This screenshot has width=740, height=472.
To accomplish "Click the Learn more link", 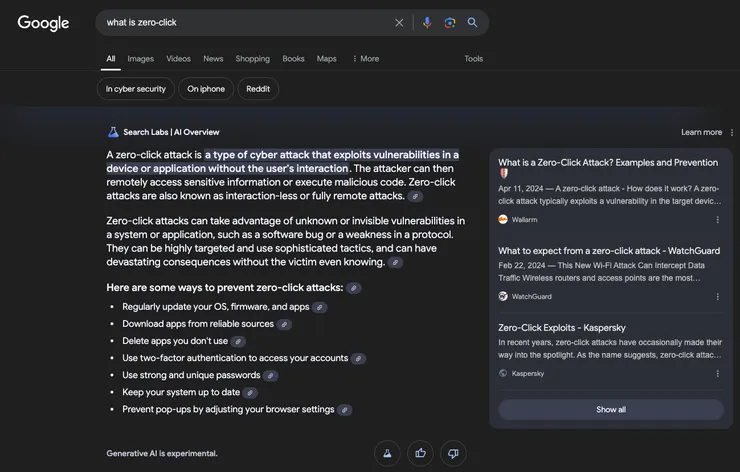I will (x=701, y=132).
